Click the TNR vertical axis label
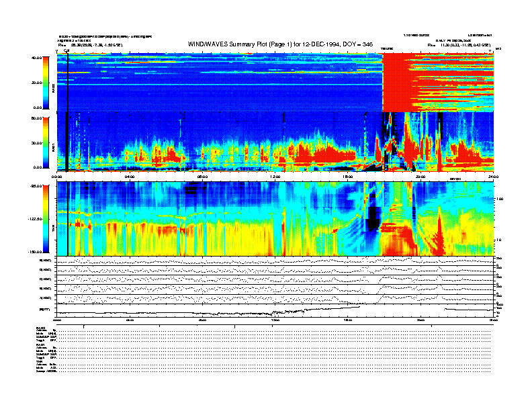 pyautogui.click(x=53, y=230)
